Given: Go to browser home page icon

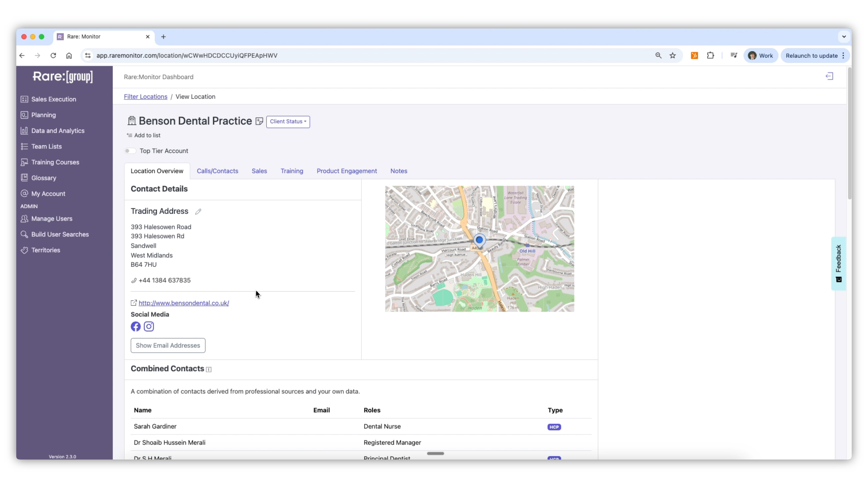Looking at the screenshot, I should pyautogui.click(x=69, y=56).
